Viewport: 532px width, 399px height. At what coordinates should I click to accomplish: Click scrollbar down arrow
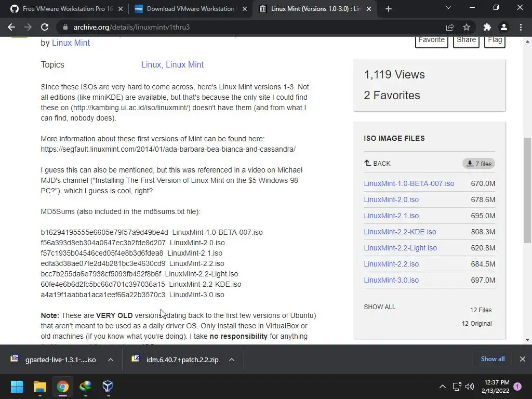527,340
